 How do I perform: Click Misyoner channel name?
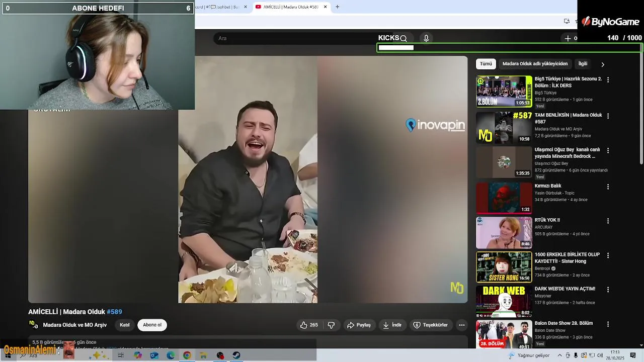543,296
